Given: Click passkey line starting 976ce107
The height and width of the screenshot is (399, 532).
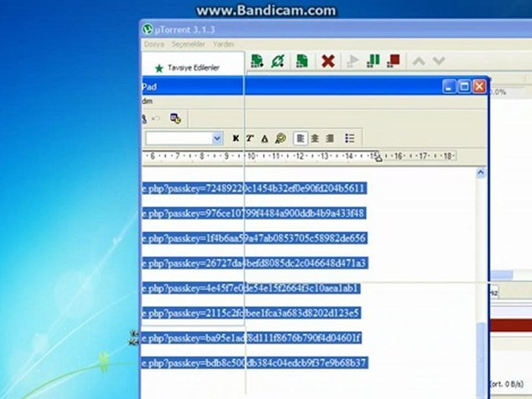Looking at the screenshot, I should pos(254,213).
